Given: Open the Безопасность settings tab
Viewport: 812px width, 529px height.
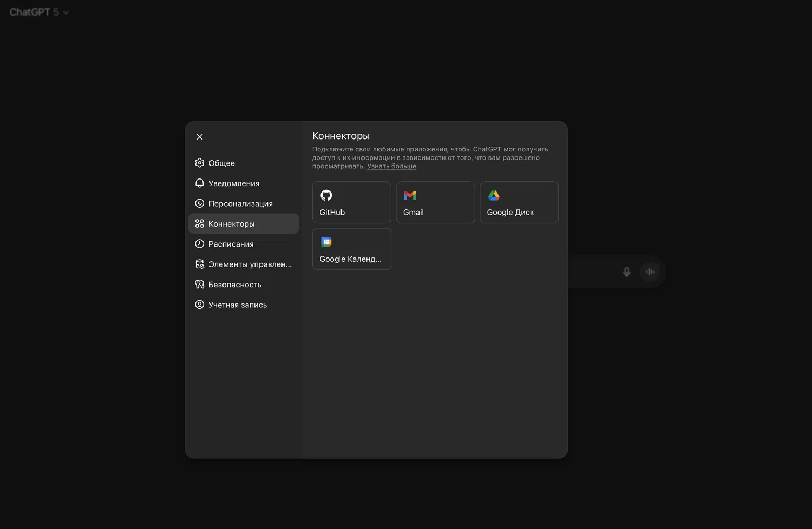Looking at the screenshot, I should point(244,285).
